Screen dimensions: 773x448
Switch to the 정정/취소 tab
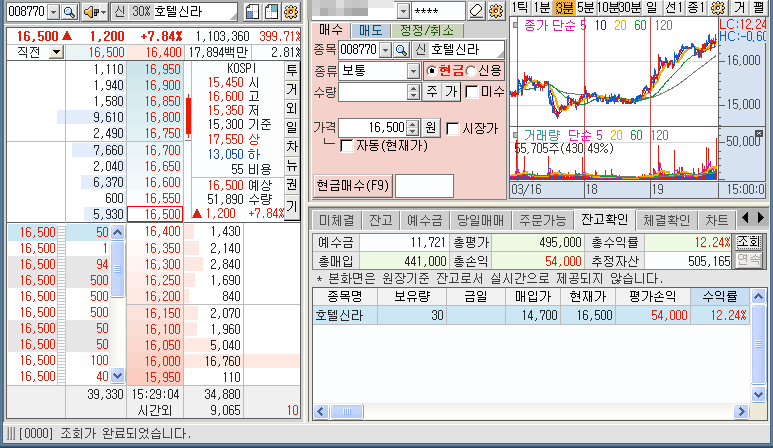pos(427,31)
